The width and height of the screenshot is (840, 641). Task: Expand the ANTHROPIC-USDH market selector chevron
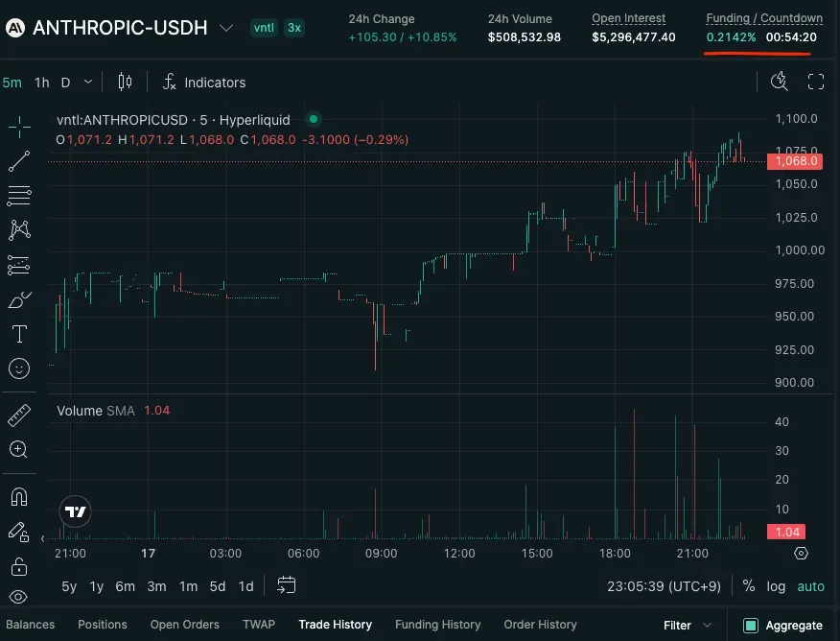(226, 27)
